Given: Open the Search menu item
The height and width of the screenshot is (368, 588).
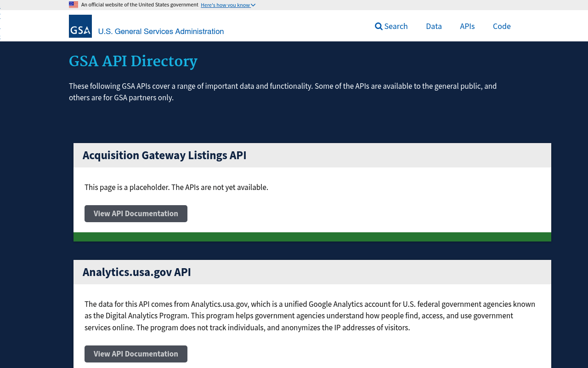Looking at the screenshot, I should pos(391,26).
